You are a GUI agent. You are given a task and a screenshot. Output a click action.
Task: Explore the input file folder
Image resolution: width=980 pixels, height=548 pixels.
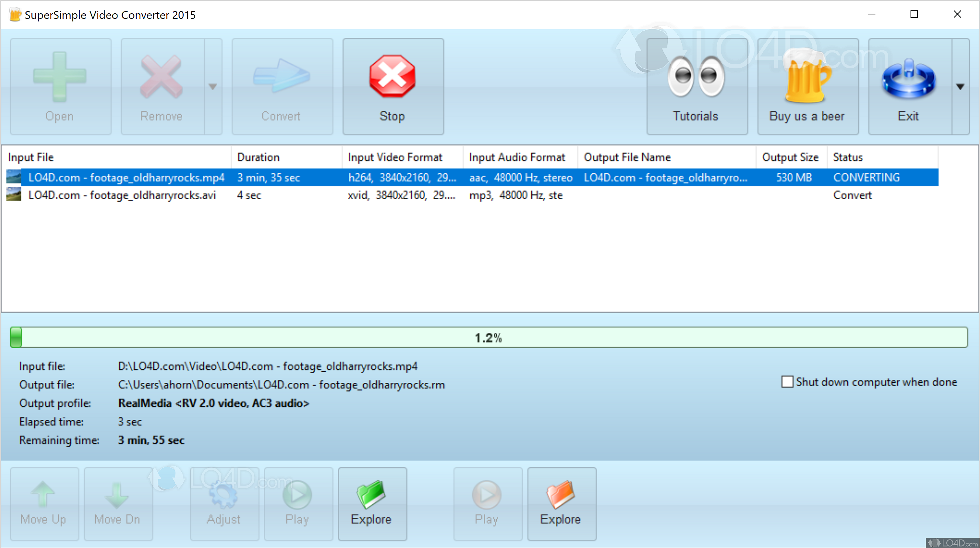click(x=372, y=504)
